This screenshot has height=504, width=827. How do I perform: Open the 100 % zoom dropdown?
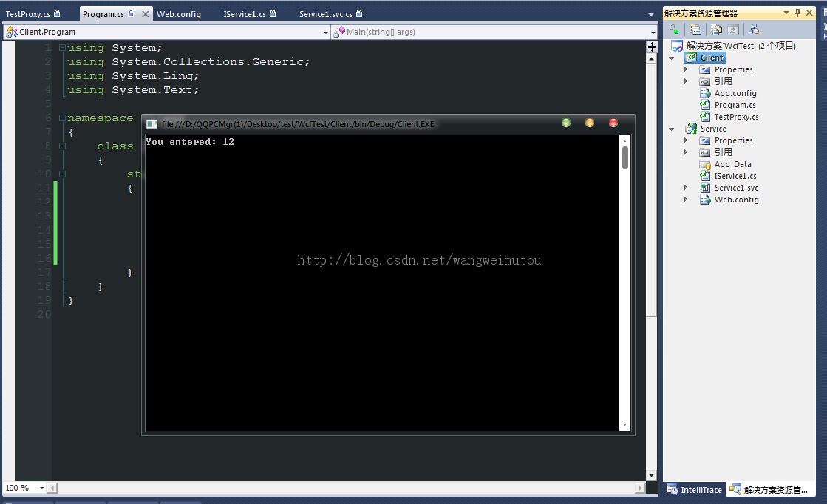point(41,488)
